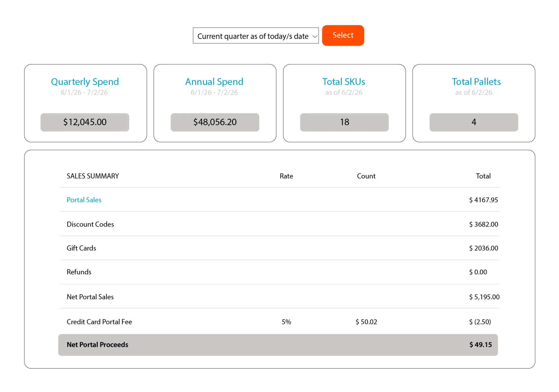Screen dimensions: 559x392
Task: Click the Gift Cards row label
Action: coord(81,248)
